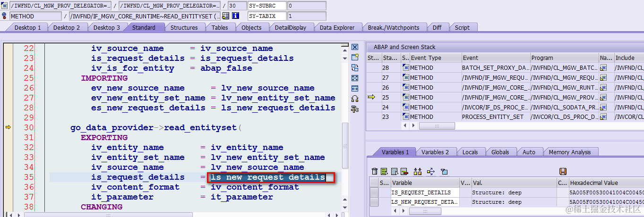Open the Break./Watchpoints tab
Image resolution: width=644 pixels, height=217 pixels.
tap(394, 27)
